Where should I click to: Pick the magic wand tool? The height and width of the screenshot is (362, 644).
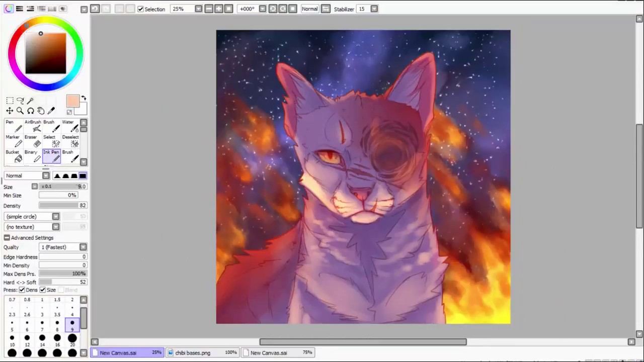click(30, 101)
